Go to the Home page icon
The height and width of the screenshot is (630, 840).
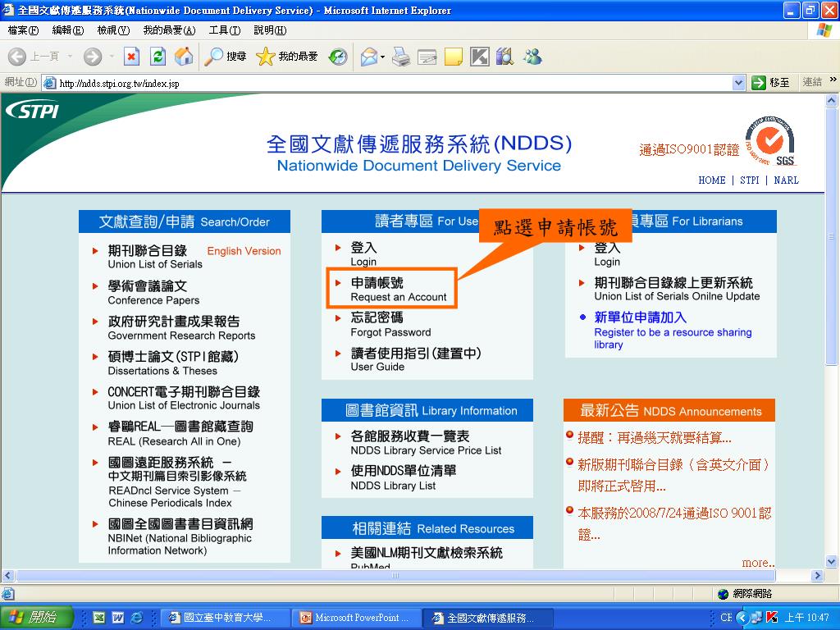184,57
